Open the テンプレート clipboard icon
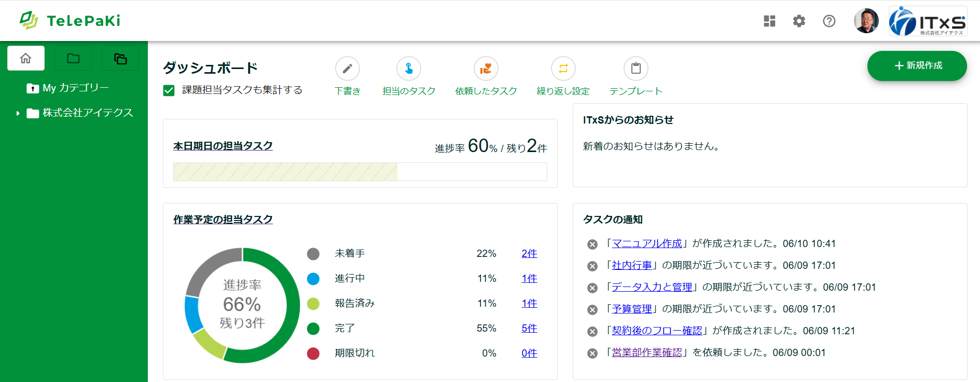The image size is (980, 382). [636, 69]
